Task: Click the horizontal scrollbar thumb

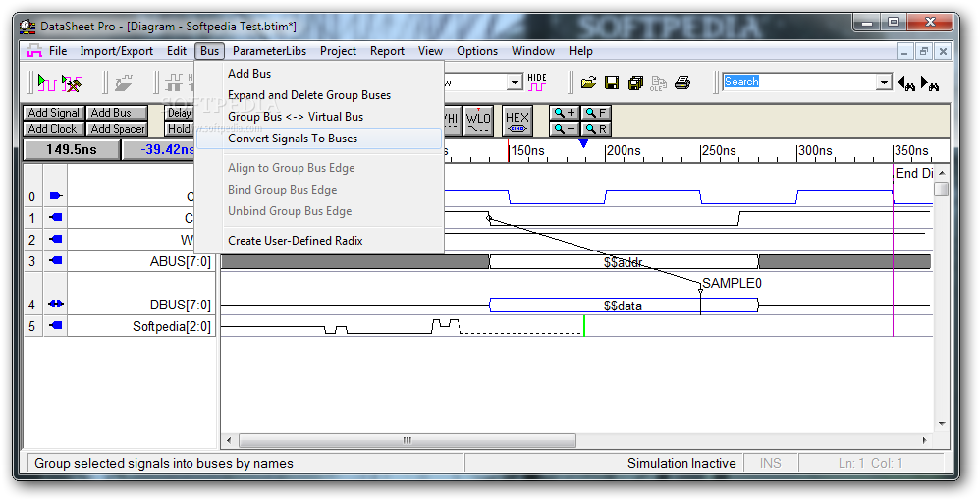Action: pos(407,440)
